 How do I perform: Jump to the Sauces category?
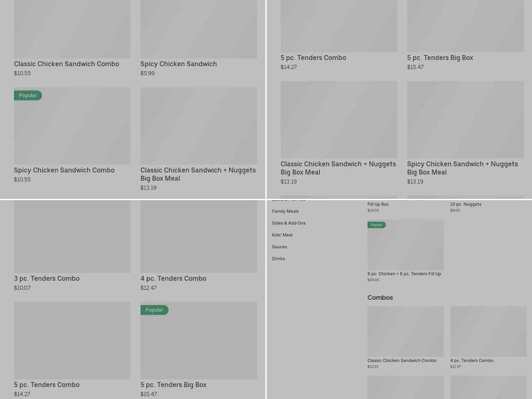tap(279, 247)
